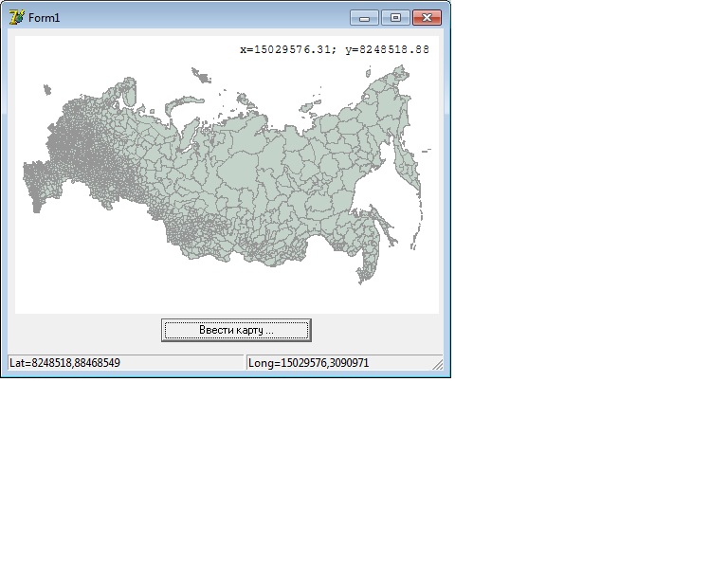The image size is (728, 582).
Task: Maximize the Form1 window
Action: click(x=395, y=18)
